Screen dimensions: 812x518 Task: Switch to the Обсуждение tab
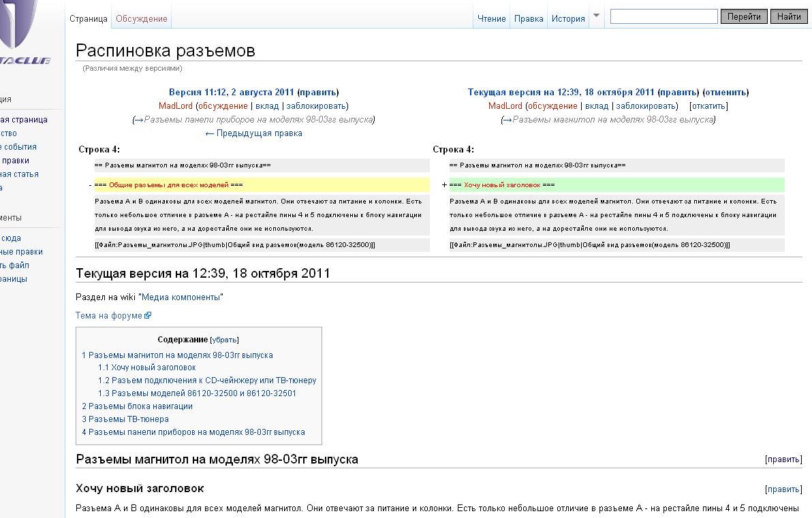point(141,19)
